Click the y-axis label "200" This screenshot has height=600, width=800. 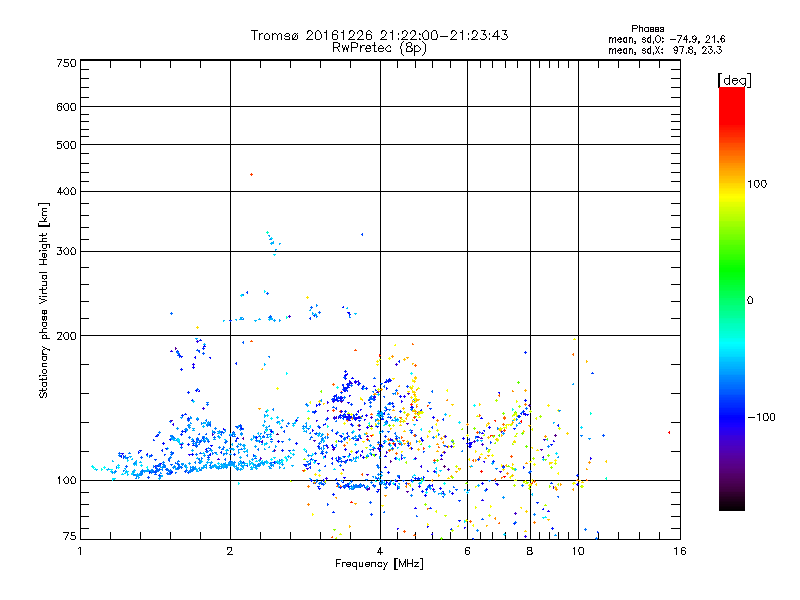tap(66, 336)
